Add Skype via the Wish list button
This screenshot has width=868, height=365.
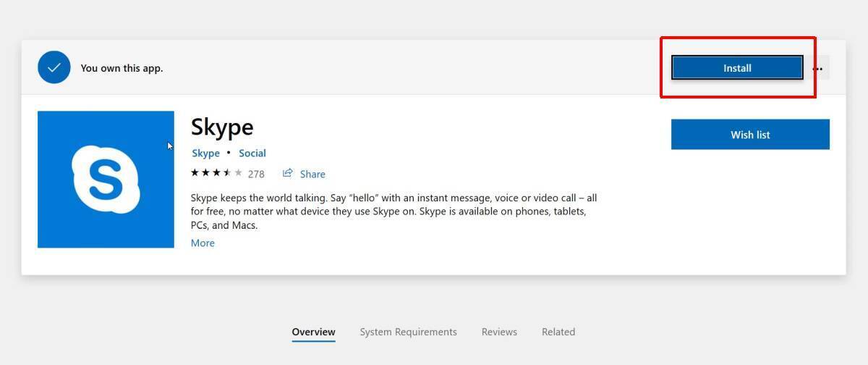point(750,135)
